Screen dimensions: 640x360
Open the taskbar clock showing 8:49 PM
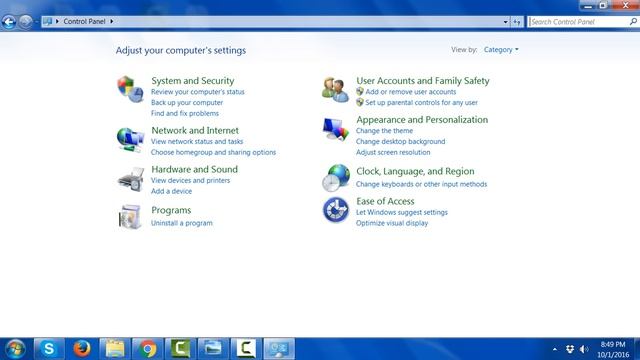tap(613, 349)
